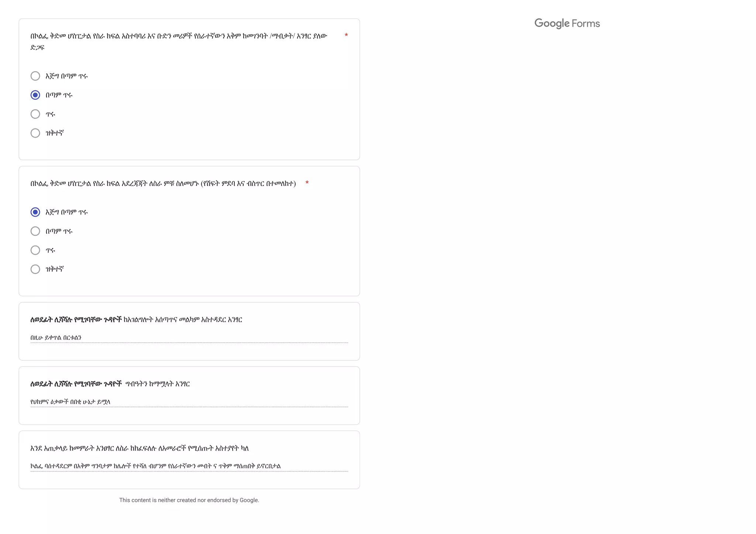Image resolution: width=756 pixels, height=534 pixels.
Task: Click the Google disclaimer footer text
Action: [189, 500]
